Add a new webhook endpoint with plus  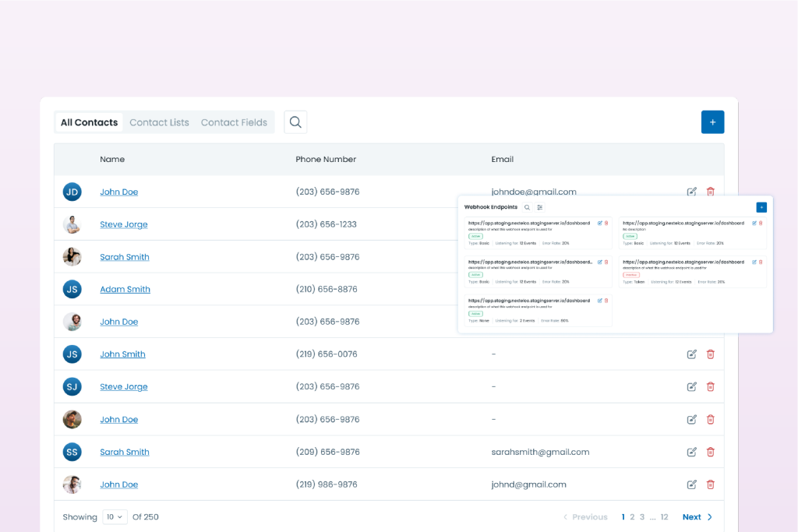tap(761, 207)
